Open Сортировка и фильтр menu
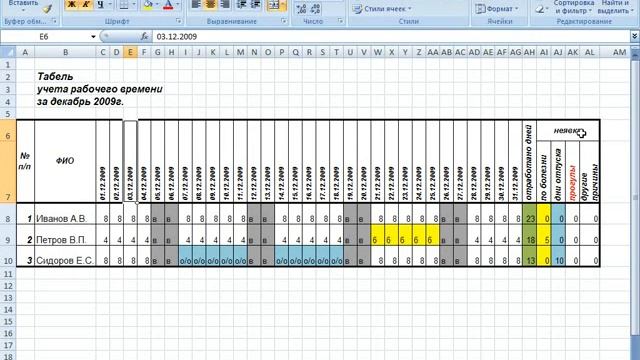This screenshot has height=360, width=640. [573, 7]
